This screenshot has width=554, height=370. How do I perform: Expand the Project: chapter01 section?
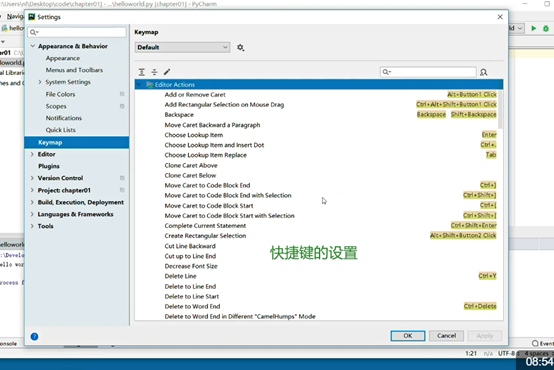pos(32,190)
